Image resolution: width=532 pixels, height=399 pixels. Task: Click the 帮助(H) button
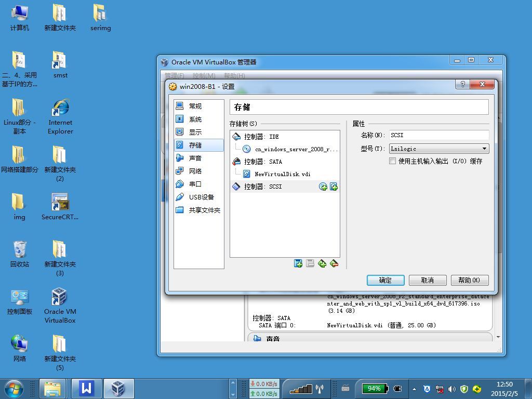click(470, 280)
